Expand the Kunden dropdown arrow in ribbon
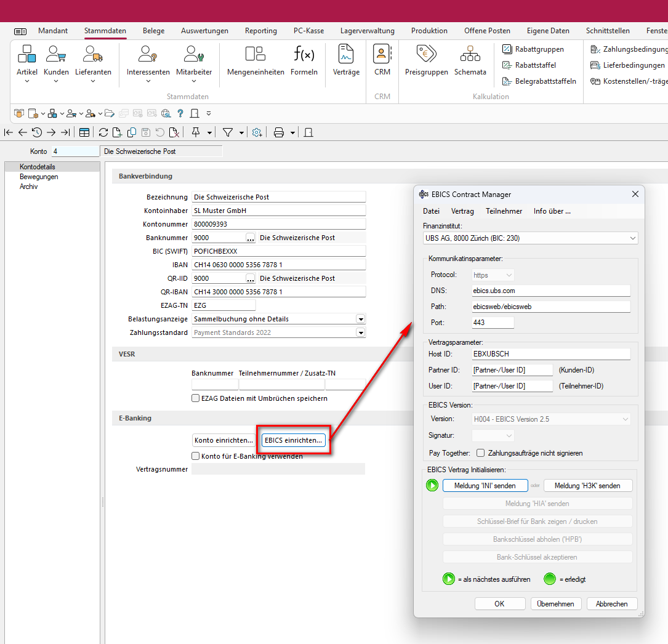 click(x=56, y=81)
